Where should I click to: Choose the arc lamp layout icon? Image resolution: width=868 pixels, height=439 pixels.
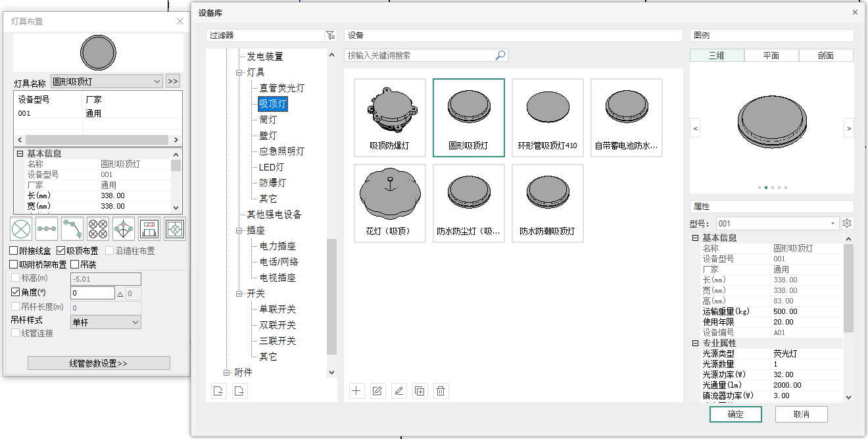[72, 229]
